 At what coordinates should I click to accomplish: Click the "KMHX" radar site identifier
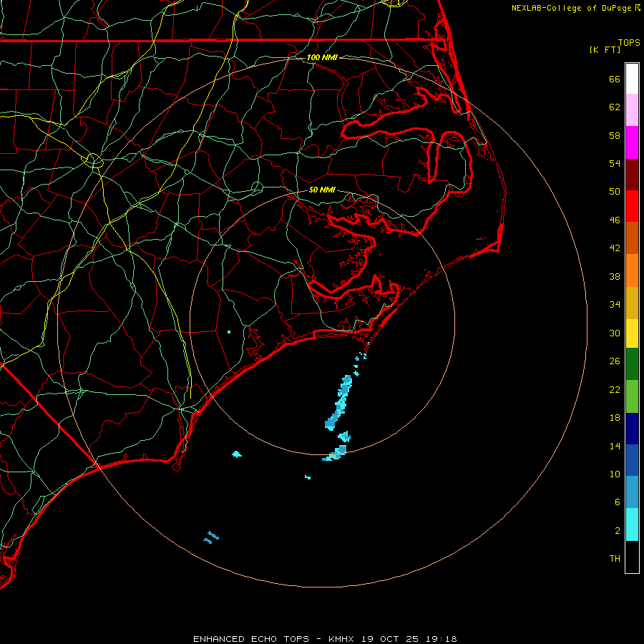[x=343, y=639]
